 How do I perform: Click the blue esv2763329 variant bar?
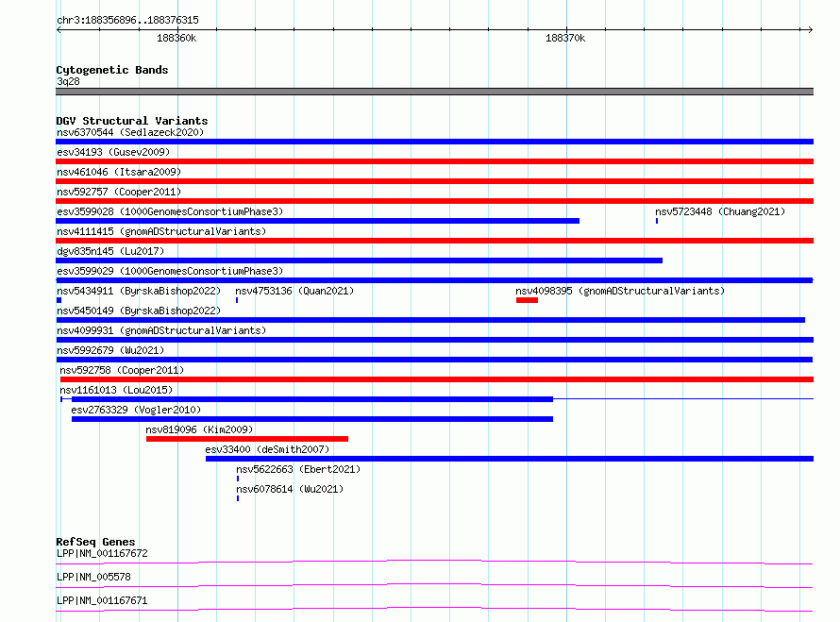[x=312, y=419]
